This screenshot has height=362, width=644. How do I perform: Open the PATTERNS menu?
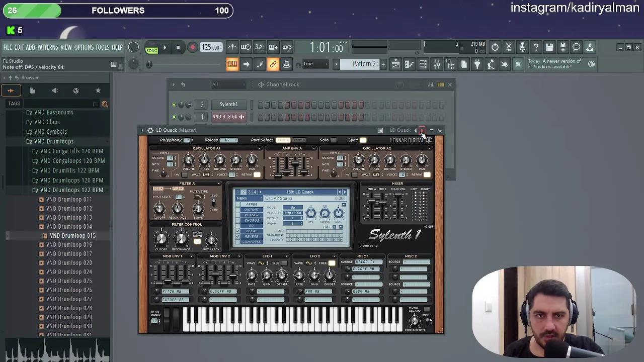point(48,47)
